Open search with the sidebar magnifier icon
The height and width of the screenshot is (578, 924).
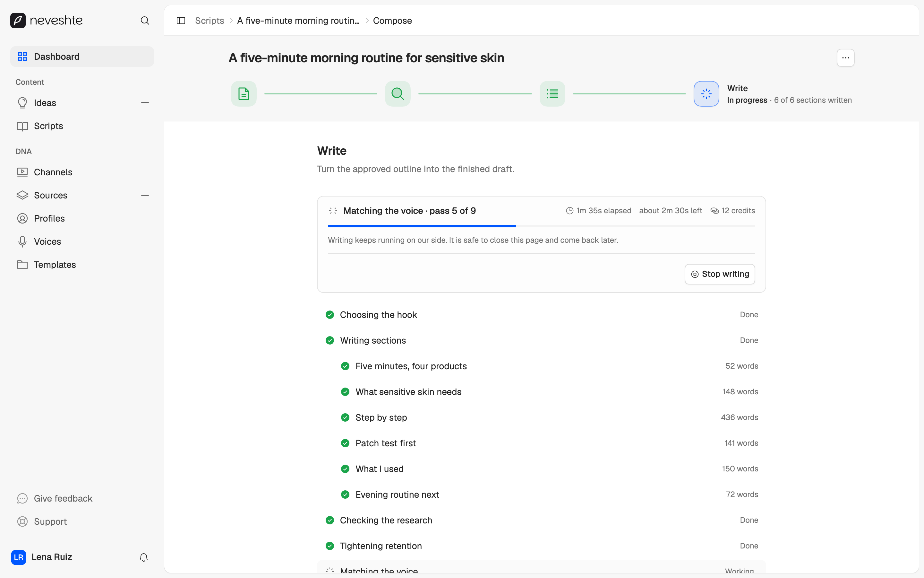(145, 21)
